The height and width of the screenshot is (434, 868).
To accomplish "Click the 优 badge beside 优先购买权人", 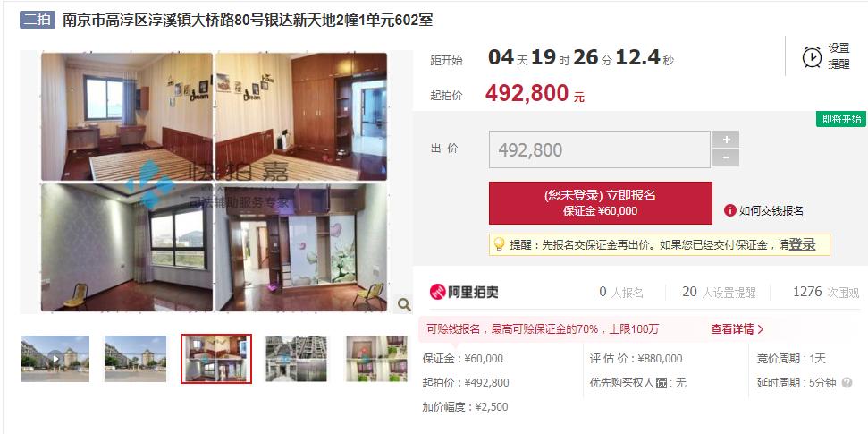I will [x=661, y=383].
